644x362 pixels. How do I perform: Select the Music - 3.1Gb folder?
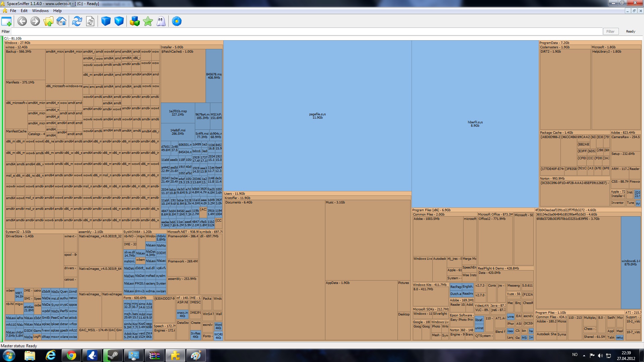click(x=368, y=240)
